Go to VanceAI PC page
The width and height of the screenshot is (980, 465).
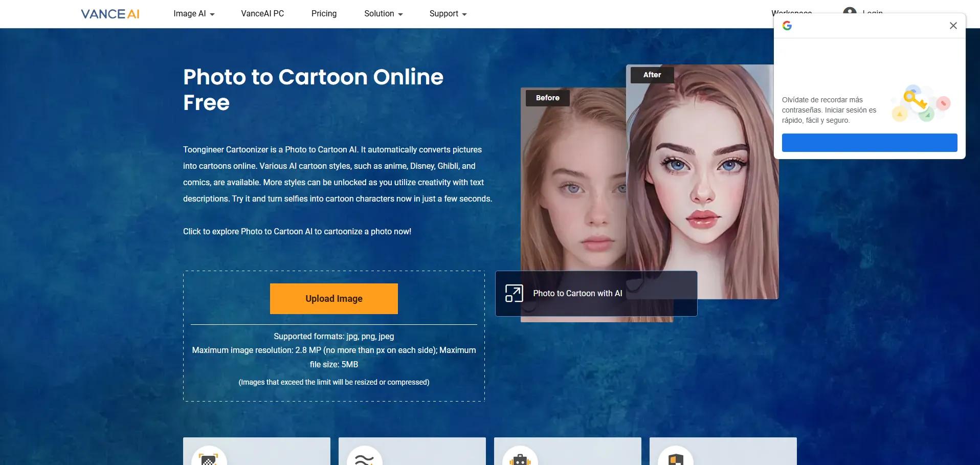tap(262, 14)
